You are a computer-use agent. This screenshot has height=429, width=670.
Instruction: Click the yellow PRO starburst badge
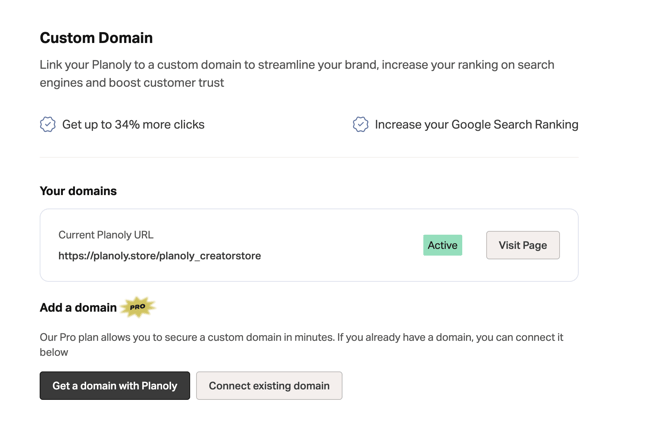[x=137, y=307]
